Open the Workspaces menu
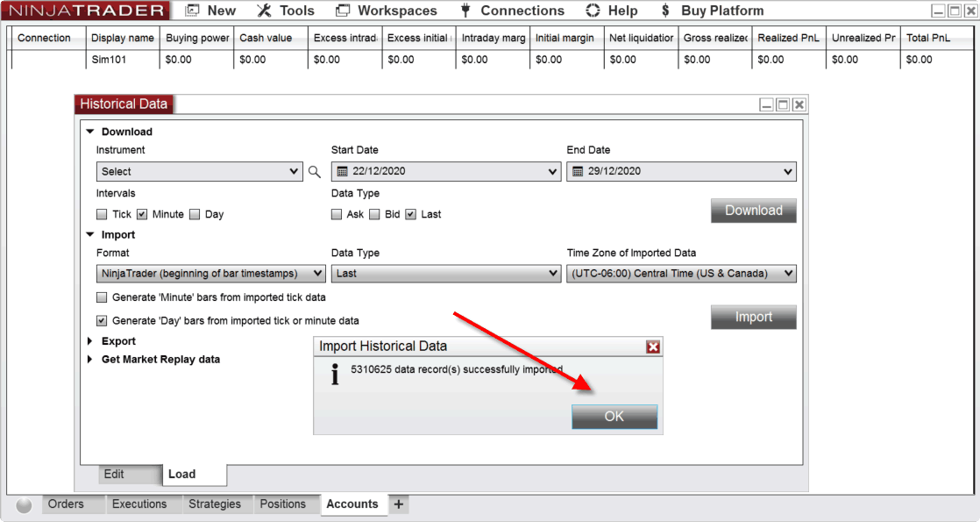 click(387, 11)
